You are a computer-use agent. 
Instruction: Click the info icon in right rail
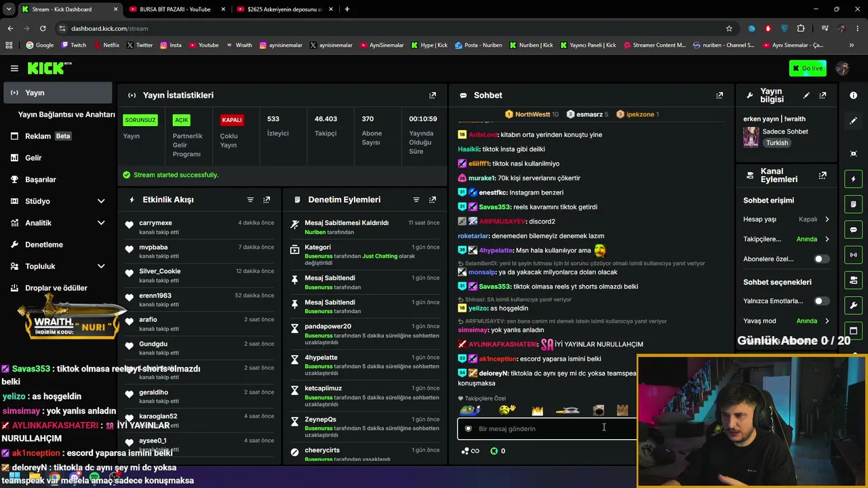pos(853,96)
